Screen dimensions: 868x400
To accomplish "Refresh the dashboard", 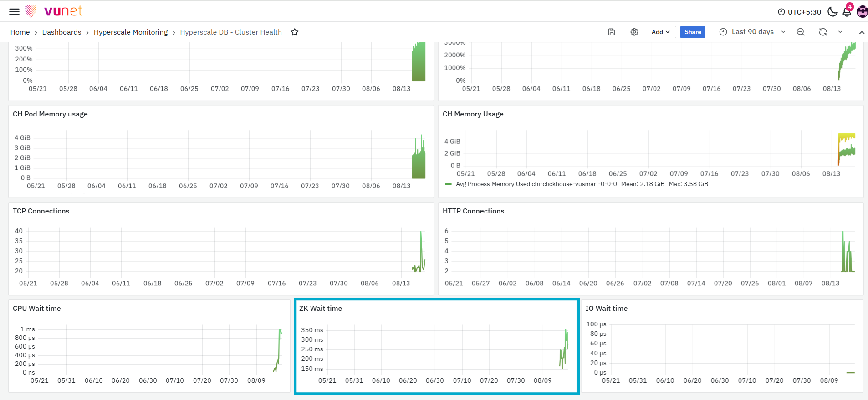I will 823,32.
